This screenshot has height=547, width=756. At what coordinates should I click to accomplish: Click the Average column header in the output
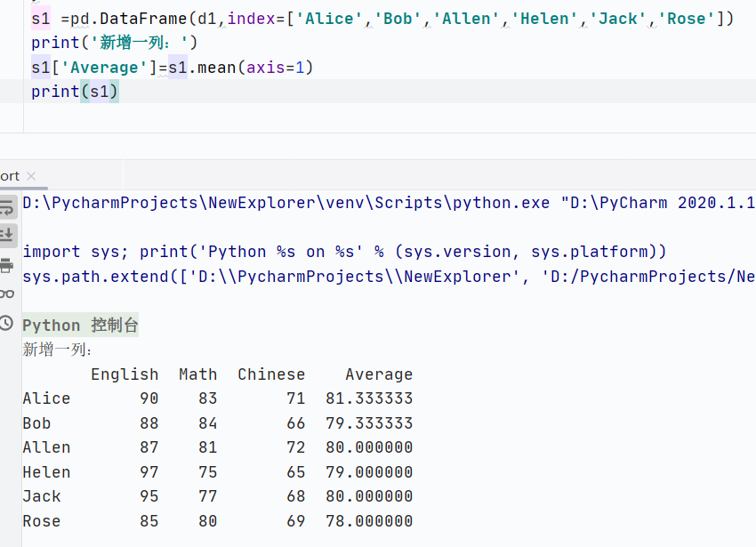(x=379, y=374)
